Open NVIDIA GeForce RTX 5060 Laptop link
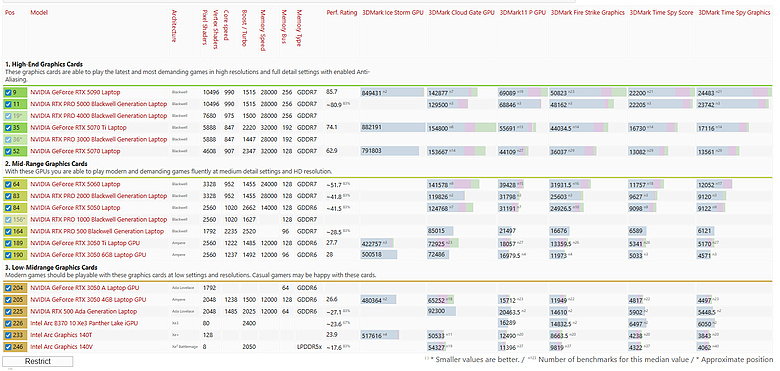This screenshot has width=780, height=371. point(75,185)
